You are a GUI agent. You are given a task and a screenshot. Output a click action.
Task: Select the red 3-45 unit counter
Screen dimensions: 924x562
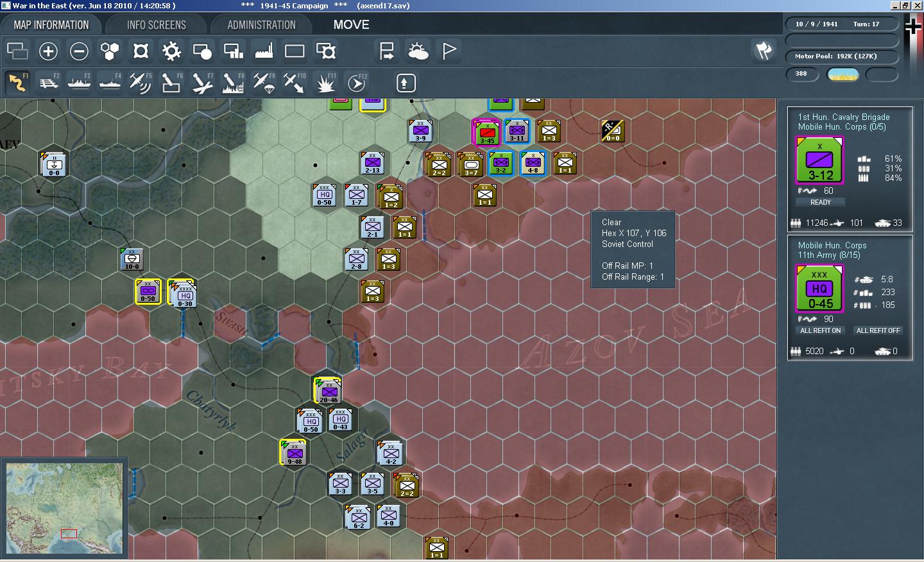[x=486, y=132]
